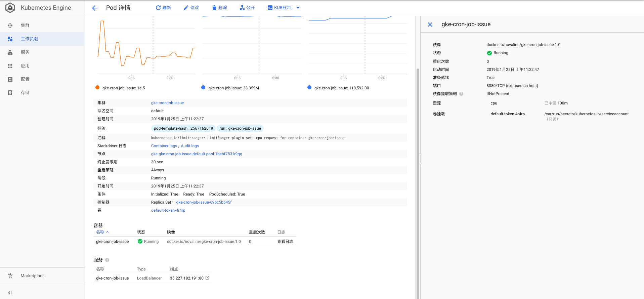Open Replica Set gke-cron-job-issue-69bc5b645f link
The width and height of the screenshot is (644, 299).
[204, 202]
